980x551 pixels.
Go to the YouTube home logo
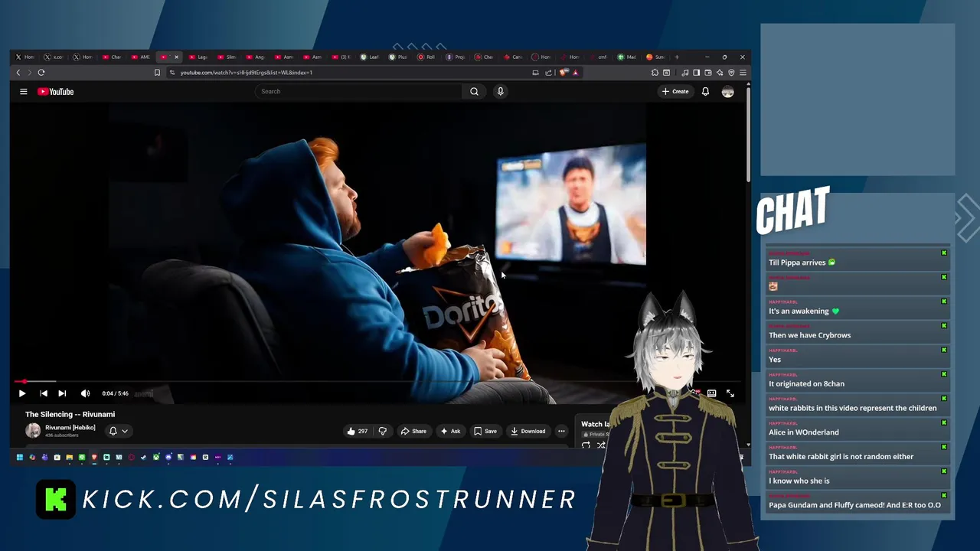click(x=56, y=91)
